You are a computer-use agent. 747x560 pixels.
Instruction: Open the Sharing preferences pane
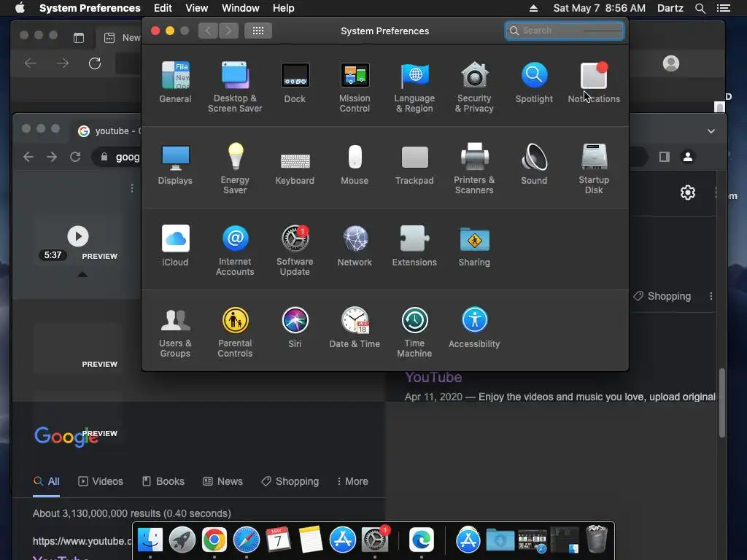click(x=474, y=246)
